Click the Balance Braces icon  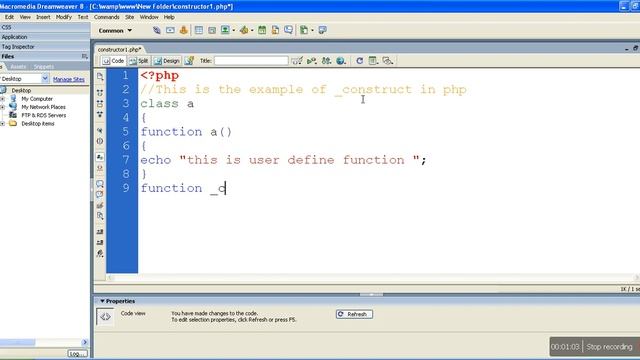[x=100, y=141]
